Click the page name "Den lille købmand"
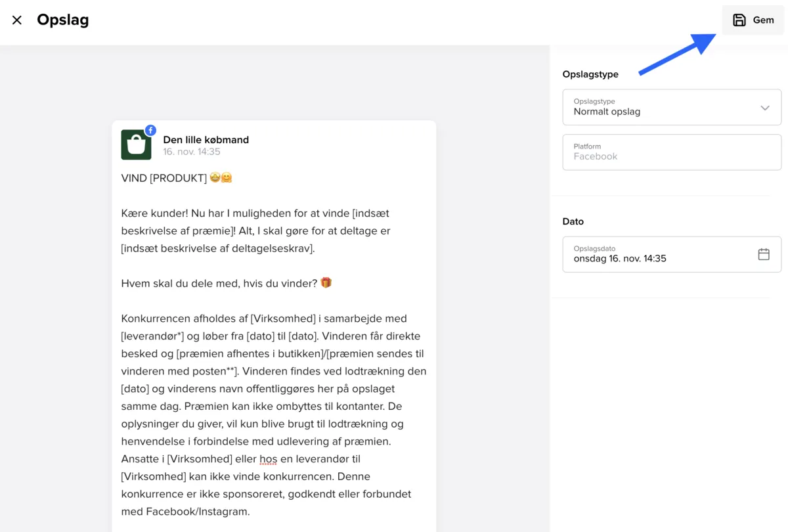 [x=206, y=139]
